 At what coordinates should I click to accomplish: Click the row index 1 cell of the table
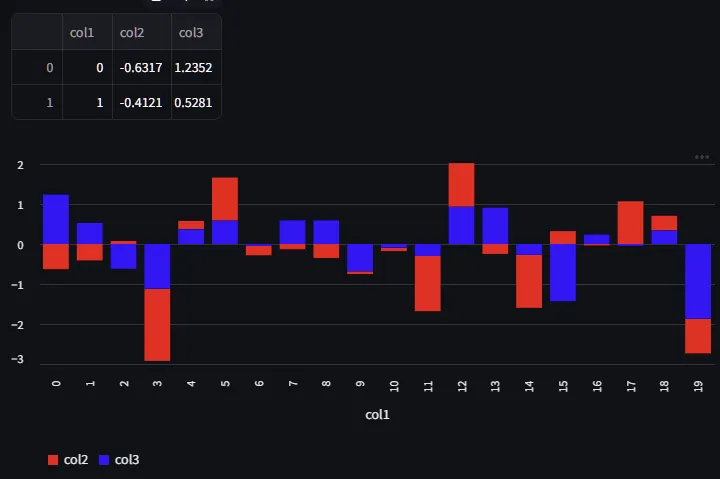coord(37,102)
